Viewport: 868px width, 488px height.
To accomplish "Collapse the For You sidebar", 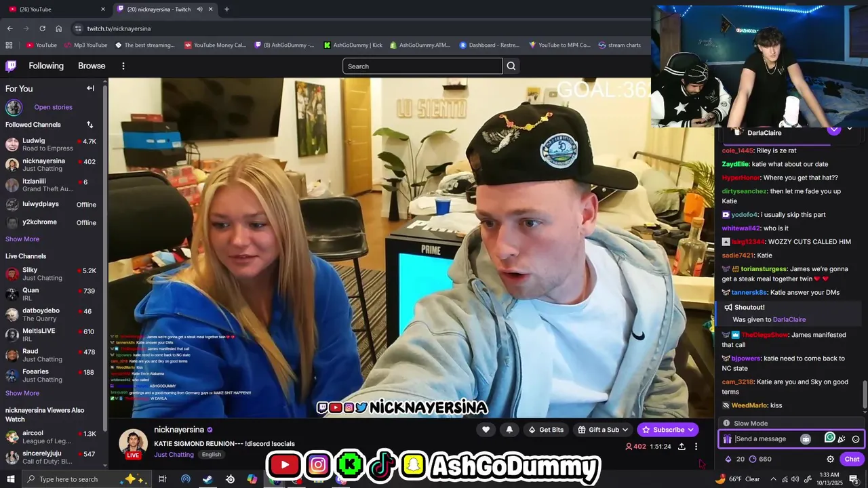I will point(90,88).
